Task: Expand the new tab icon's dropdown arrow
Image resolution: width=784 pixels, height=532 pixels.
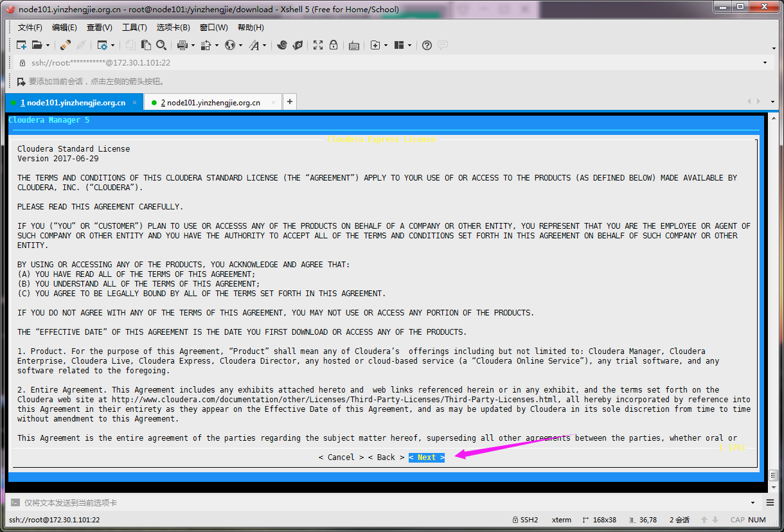Action: point(386,45)
